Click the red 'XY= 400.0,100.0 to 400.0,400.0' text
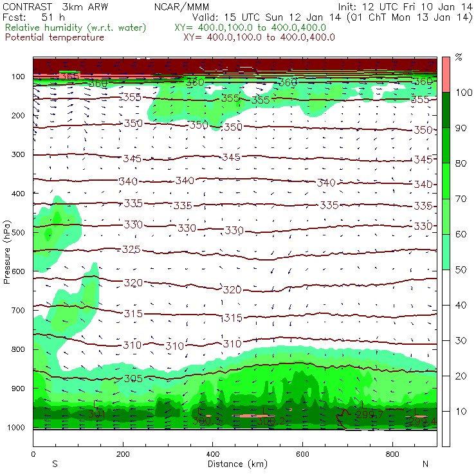 click(259, 37)
